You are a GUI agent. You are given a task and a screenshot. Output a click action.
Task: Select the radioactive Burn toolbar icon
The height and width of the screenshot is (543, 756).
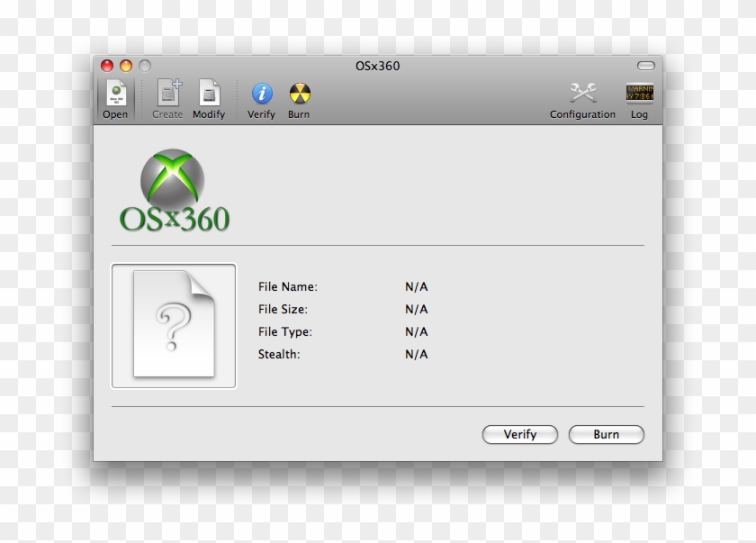tap(298, 94)
